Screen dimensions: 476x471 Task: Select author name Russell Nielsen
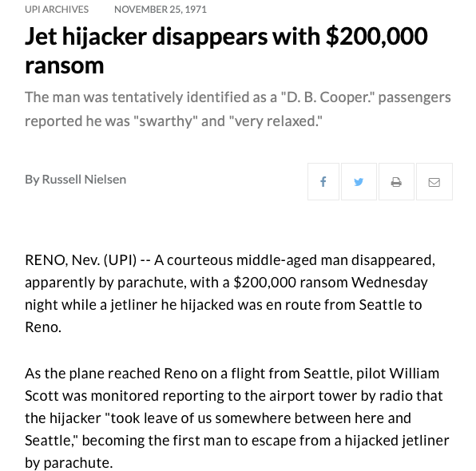(84, 180)
